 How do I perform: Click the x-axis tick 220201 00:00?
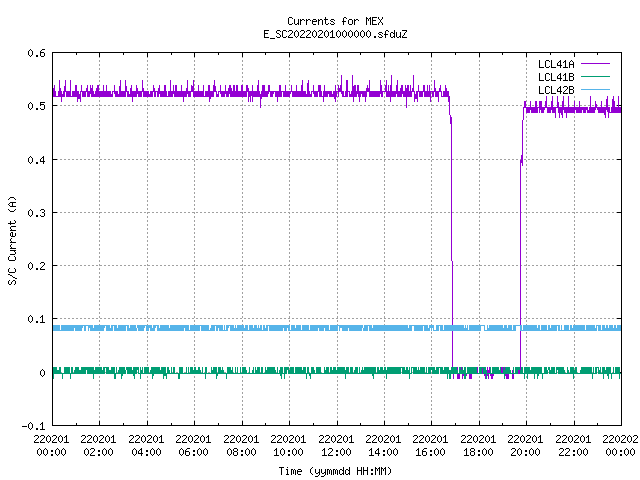[51, 446]
